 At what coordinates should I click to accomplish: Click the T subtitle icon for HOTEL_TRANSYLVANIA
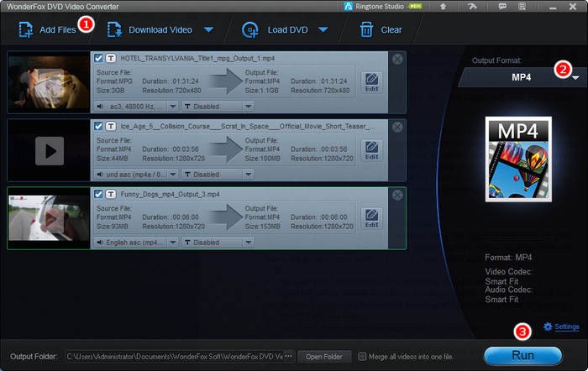click(x=111, y=58)
